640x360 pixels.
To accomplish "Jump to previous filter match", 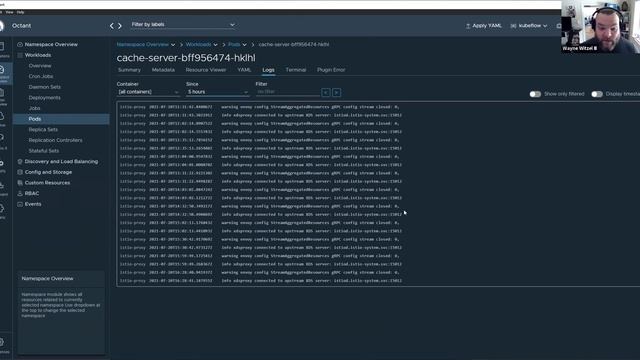I will point(326,93).
